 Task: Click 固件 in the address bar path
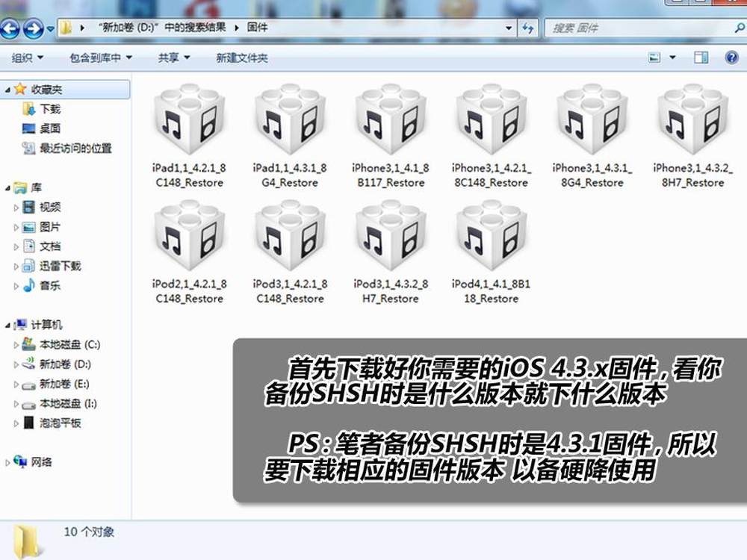tap(257, 28)
